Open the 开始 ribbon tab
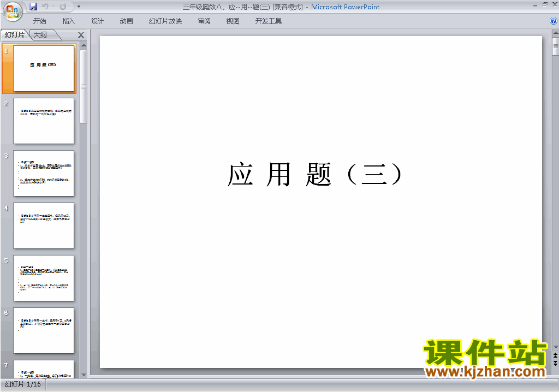Image resolution: width=559 pixels, height=392 pixels. pyautogui.click(x=39, y=21)
